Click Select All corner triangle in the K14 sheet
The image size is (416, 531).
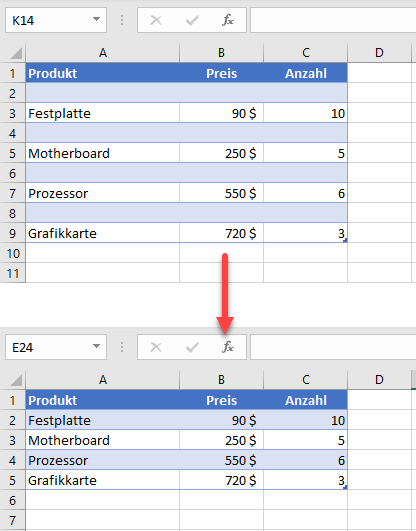(16, 53)
